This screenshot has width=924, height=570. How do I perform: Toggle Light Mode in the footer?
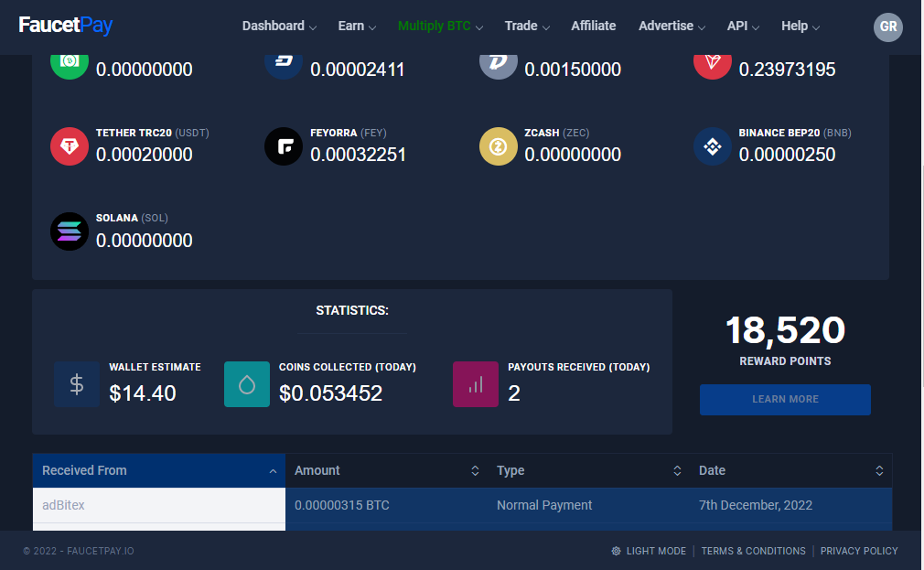649,551
